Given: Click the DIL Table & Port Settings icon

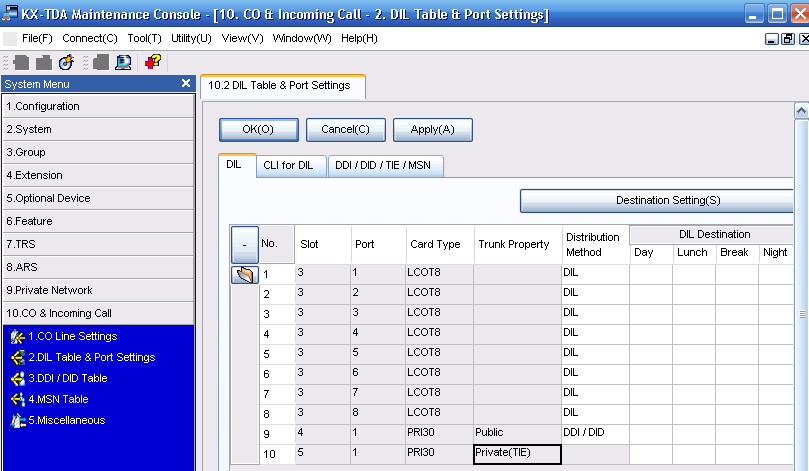Looking at the screenshot, I should 18,358.
